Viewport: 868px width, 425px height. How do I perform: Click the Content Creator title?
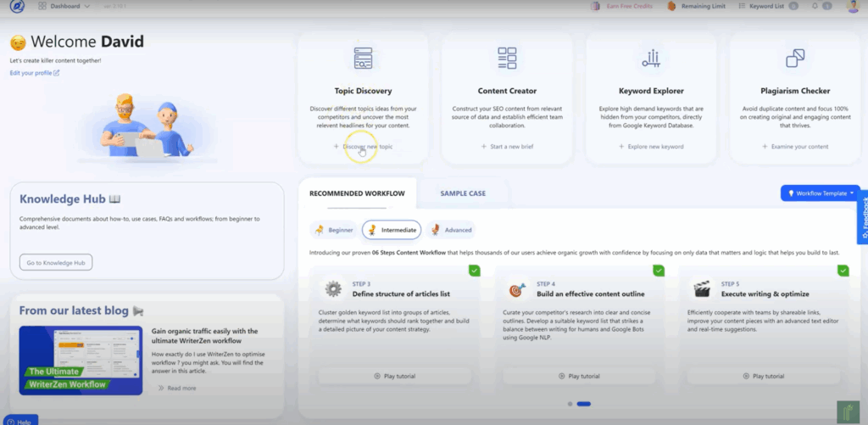507,91
